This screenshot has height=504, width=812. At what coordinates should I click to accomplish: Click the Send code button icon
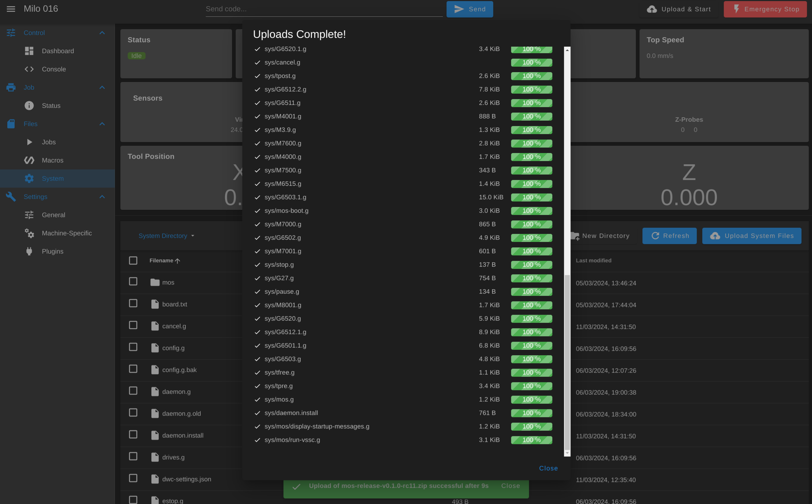click(x=459, y=9)
